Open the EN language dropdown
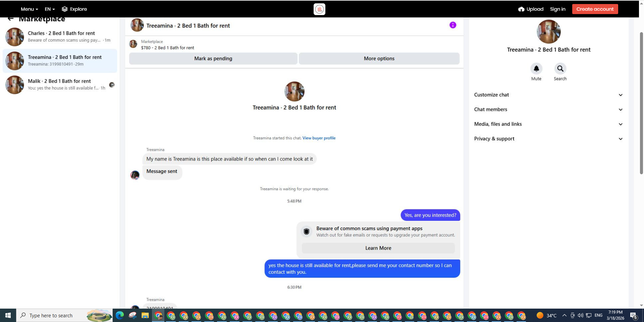The height and width of the screenshot is (322, 644). point(50,9)
